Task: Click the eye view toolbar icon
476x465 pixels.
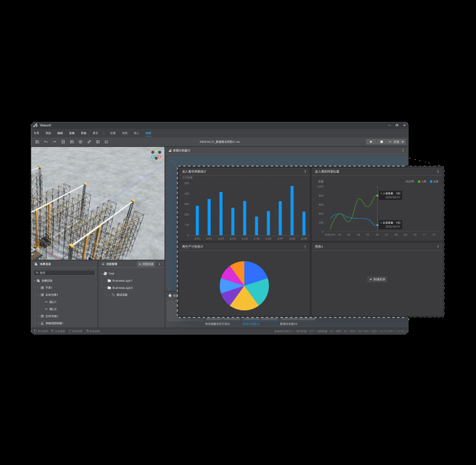Action: click(x=81, y=142)
